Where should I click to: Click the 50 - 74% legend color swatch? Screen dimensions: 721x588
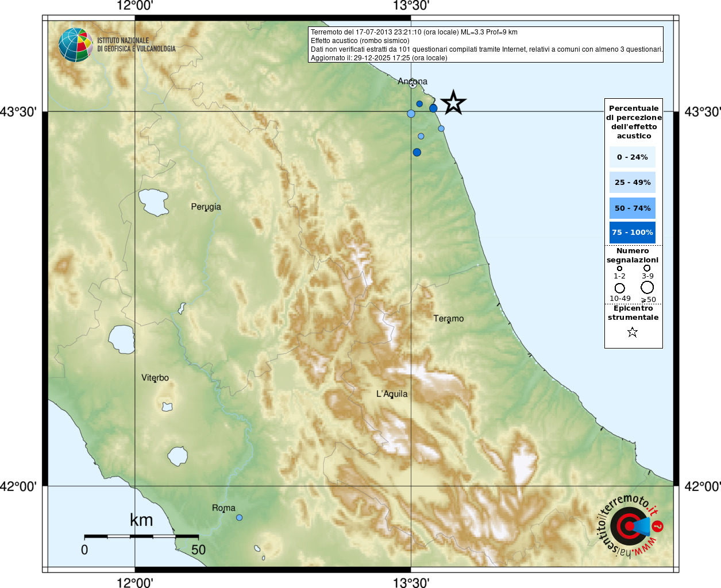coord(633,208)
